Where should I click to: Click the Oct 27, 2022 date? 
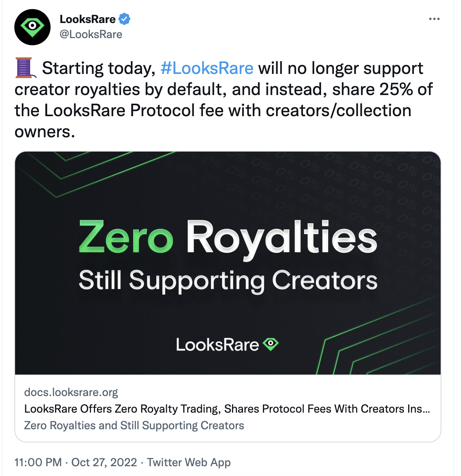pyautogui.click(x=104, y=462)
